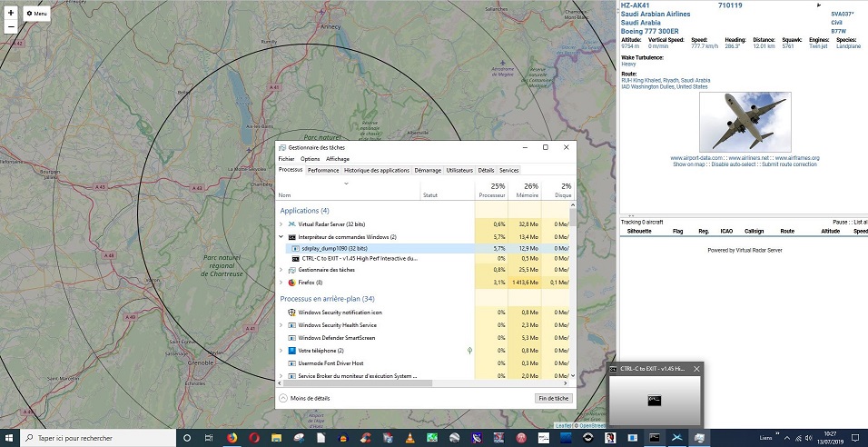The image size is (868, 447).
Task: Click the Fin de tâche button
Action: click(554, 398)
